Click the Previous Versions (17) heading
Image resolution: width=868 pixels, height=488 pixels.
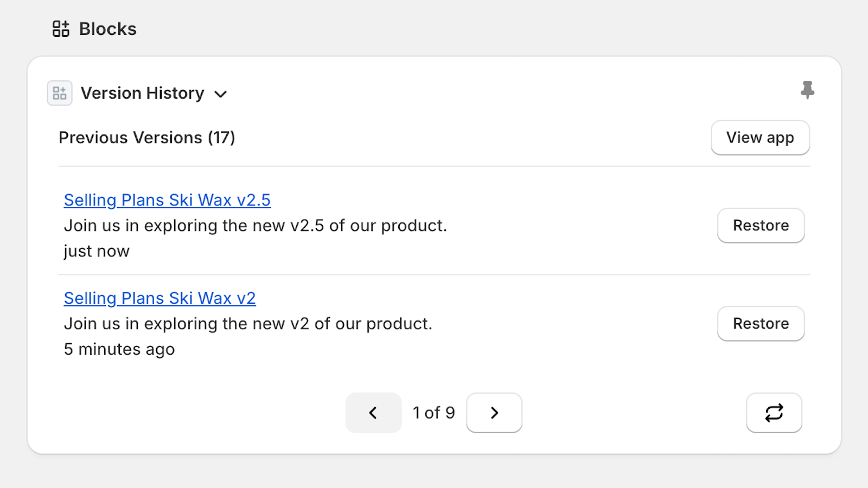click(146, 138)
